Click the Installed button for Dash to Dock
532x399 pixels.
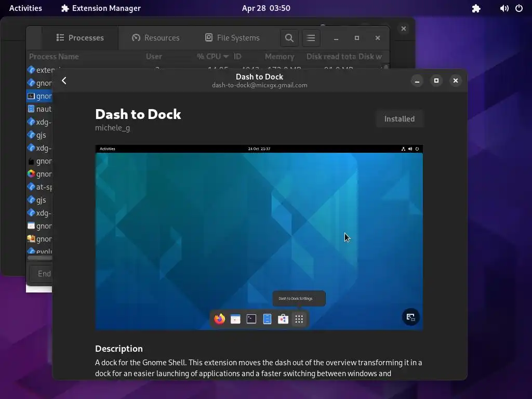[400, 119]
